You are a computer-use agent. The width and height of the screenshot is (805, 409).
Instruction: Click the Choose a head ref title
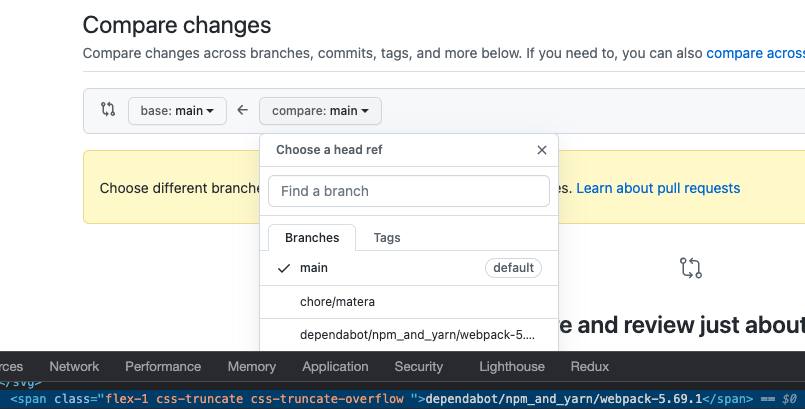[x=329, y=150]
